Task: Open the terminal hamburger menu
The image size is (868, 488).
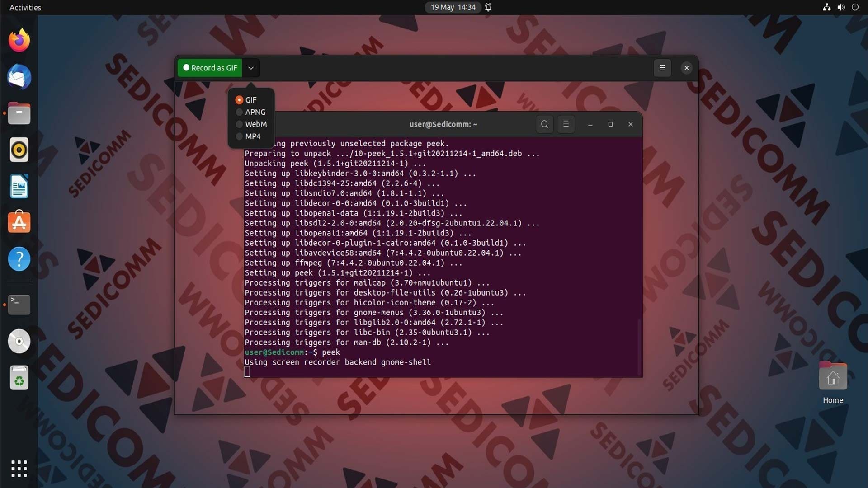Action: point(566,124)
